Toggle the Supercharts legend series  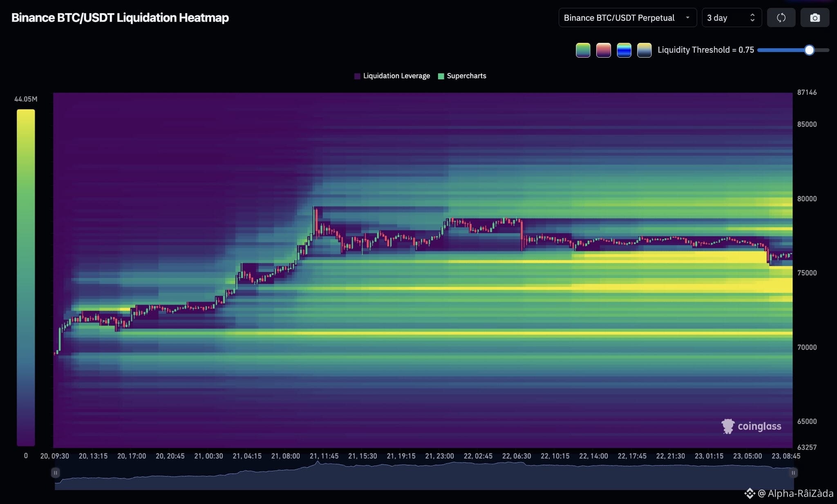tap(462, 76)
